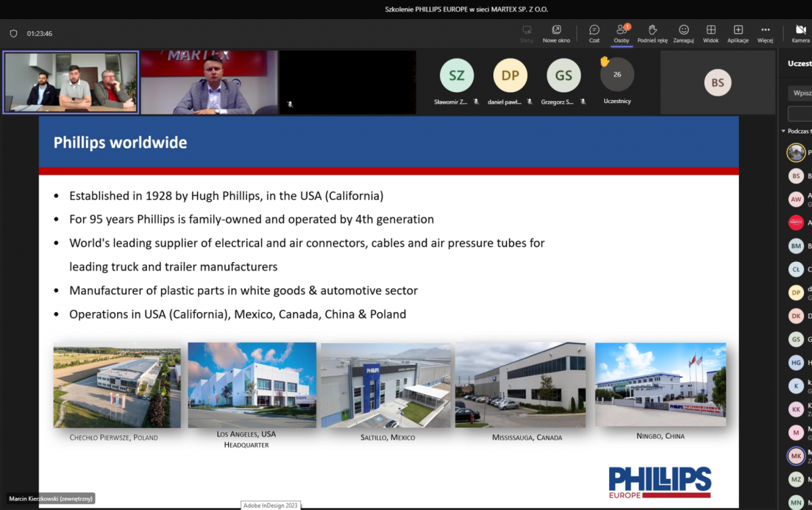Select the three-person group video tile
Viewport: 812px width, 510px height.
[71, 82]
